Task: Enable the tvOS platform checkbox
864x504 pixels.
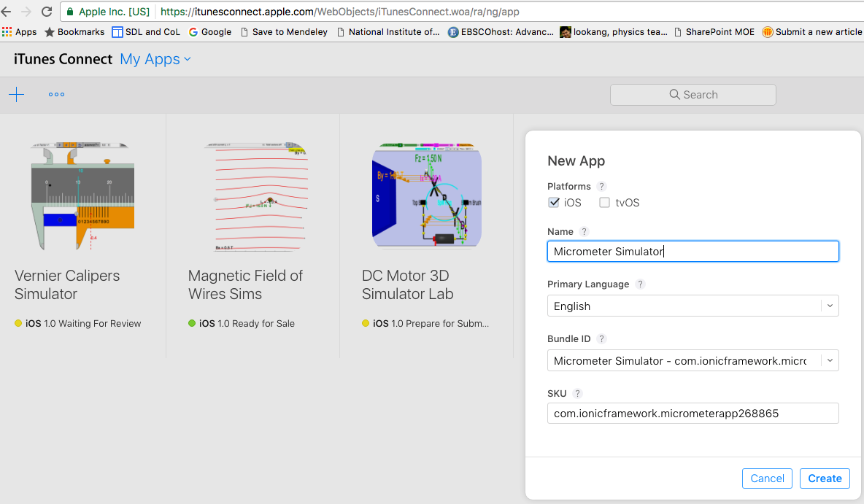Action: pyautogui.click(x=604, y=203)
